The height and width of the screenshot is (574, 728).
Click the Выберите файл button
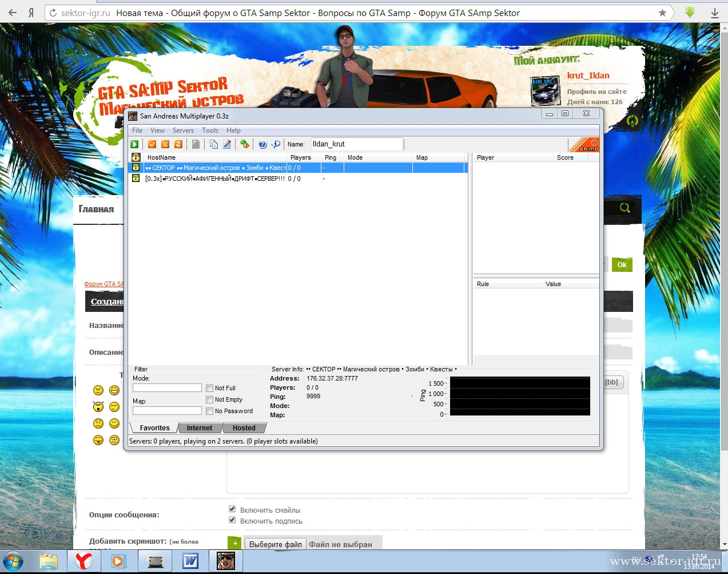[x=276, y=544]
